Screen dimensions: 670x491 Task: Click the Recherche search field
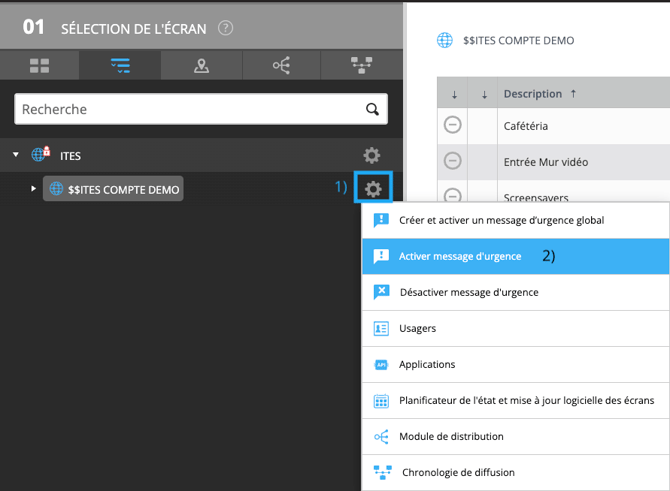[x=185, y=109]
